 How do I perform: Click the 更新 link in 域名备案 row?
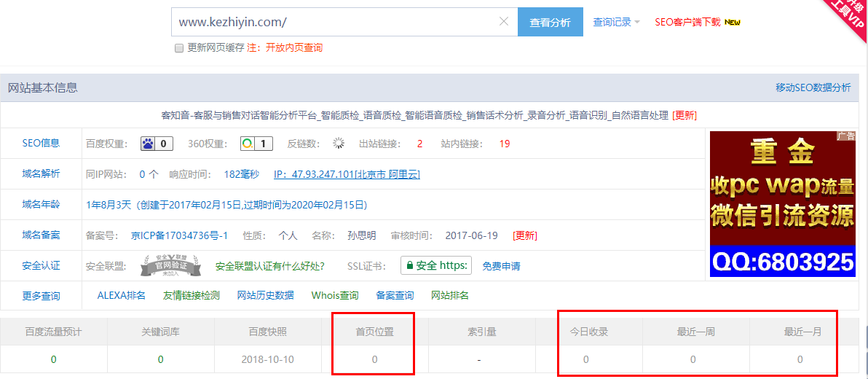point(525,235)
